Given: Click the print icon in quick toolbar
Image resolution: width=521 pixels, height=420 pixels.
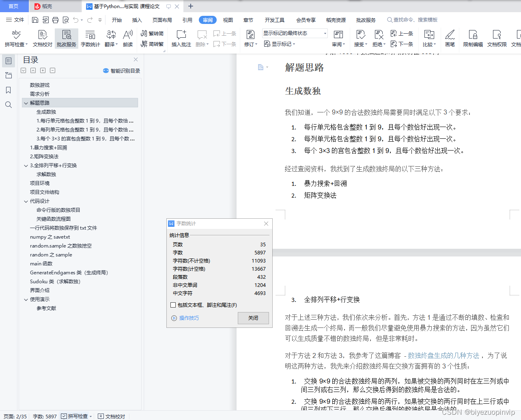Looking at the screenshot, I should pyautogui.click(x=55, y=20).
